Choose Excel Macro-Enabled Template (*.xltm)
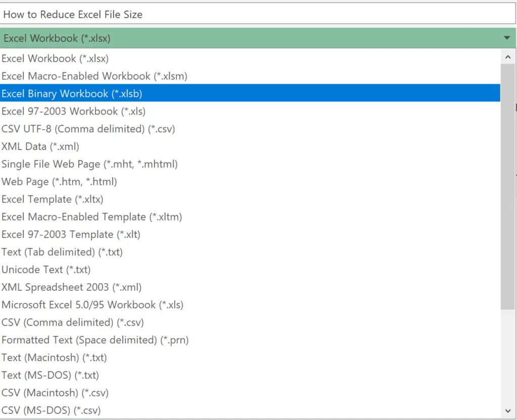Image resolution: width=517 pixels, height=420 pixels. 250,217
